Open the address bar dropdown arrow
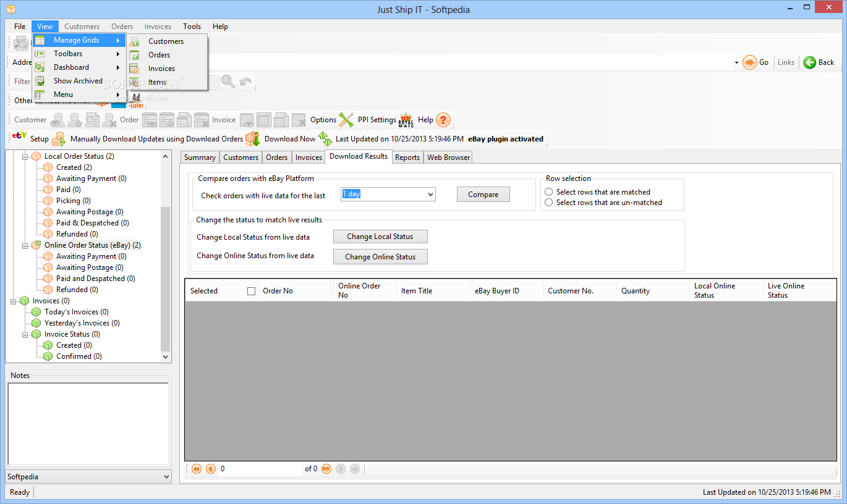 (x=736, y=62)
